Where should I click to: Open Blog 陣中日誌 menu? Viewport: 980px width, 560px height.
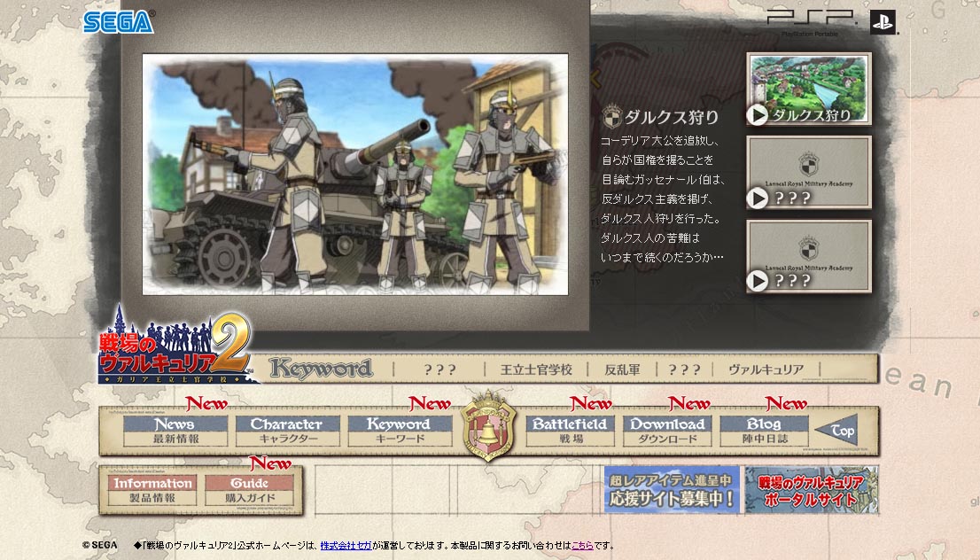click(765, 431)
